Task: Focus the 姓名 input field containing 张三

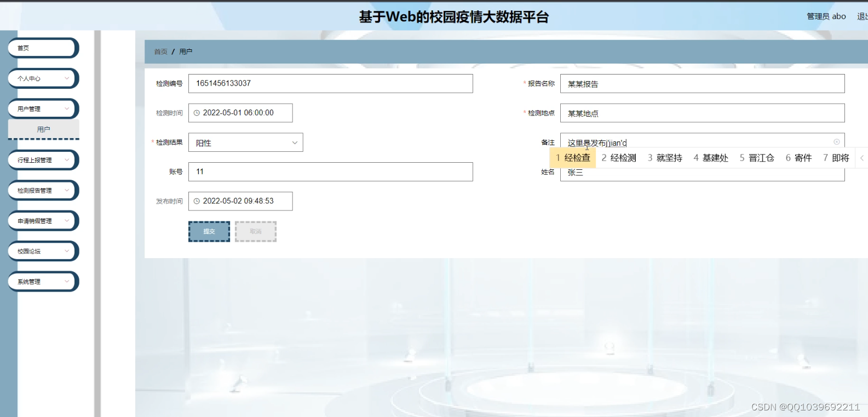Action: tap(702, 174)
